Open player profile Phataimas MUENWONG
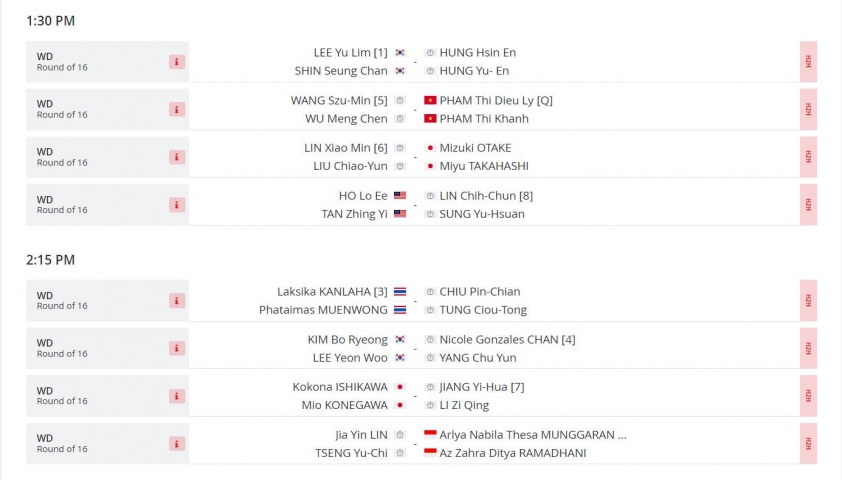The height and width of the screenshot is (480, 842). point(323,310)
